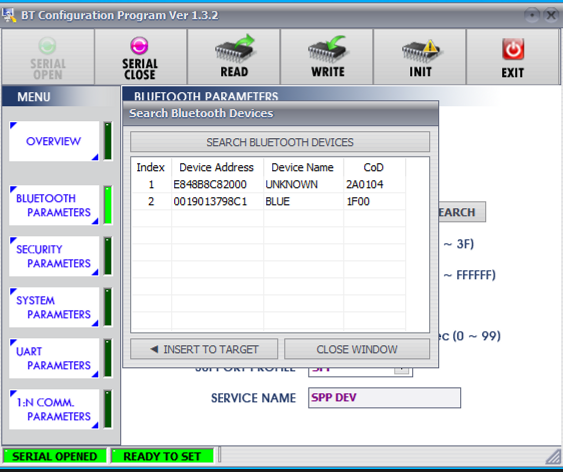Viewport: 563px width, 472px height.
Task: Click the CoD value 2A0104
Action: point(364,184)
